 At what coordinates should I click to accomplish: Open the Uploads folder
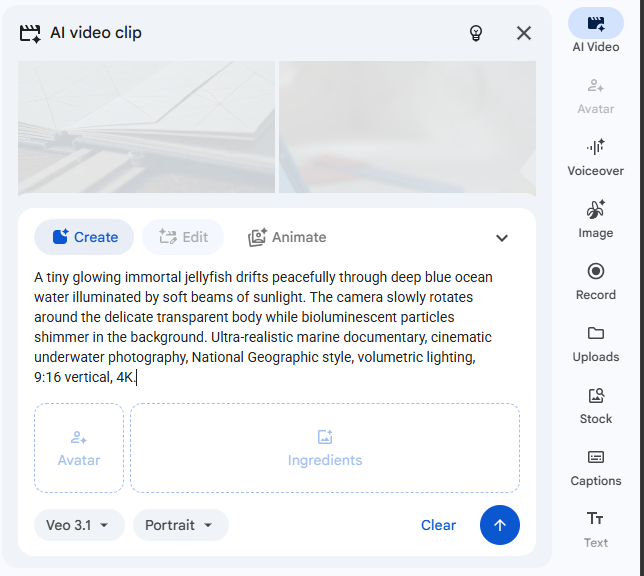(x=596, y=344)
